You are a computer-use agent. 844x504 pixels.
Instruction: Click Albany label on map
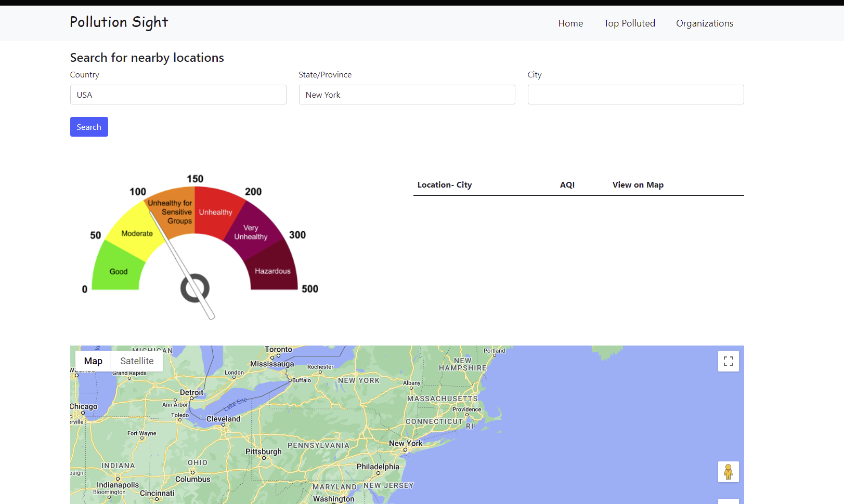click(x=412, y=383)
